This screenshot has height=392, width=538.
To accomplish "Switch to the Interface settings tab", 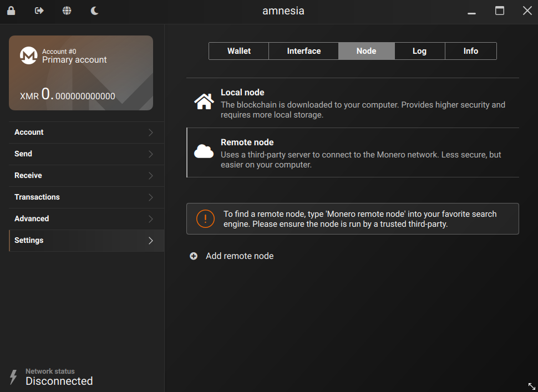I will (303, 51).
